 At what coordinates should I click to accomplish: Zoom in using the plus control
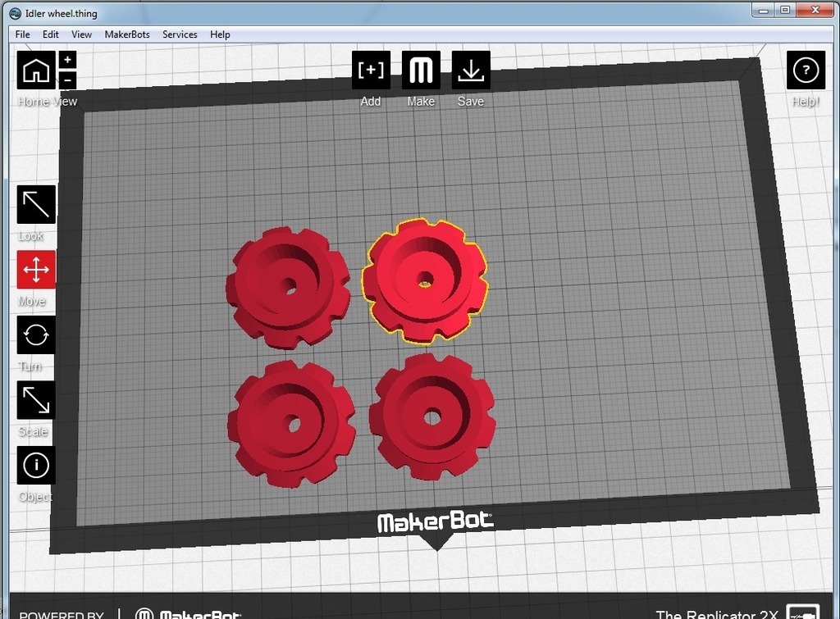pyautogui.click(x=67, y=59)
